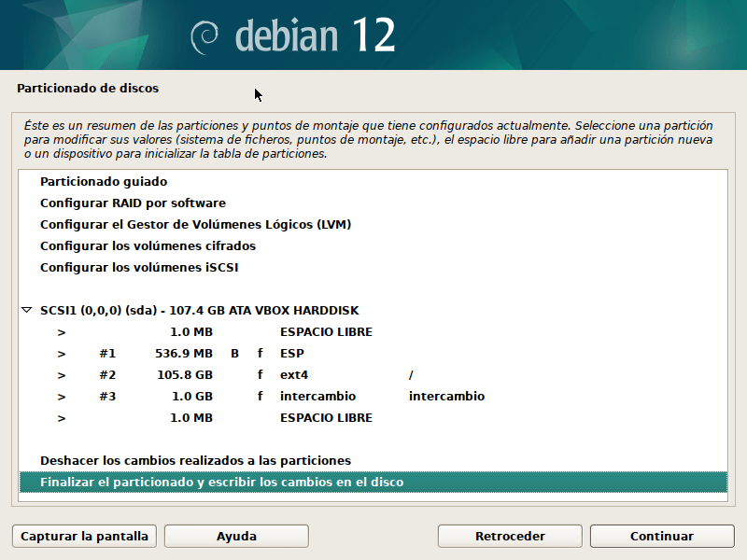Select Finalizar el particionado y escribir los cambios
Screen dimensions: 747x560
click(373, 482)
